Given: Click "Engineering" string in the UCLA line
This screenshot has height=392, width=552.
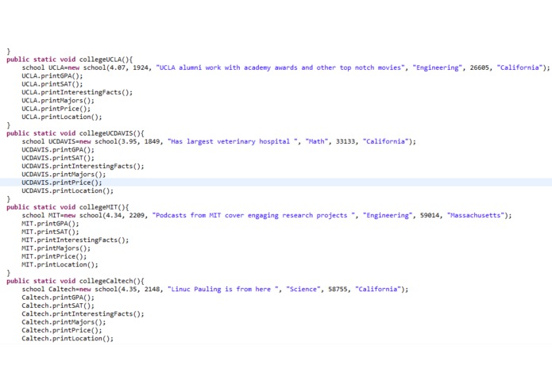Looking at the screenshot, I should coord(438,67).
